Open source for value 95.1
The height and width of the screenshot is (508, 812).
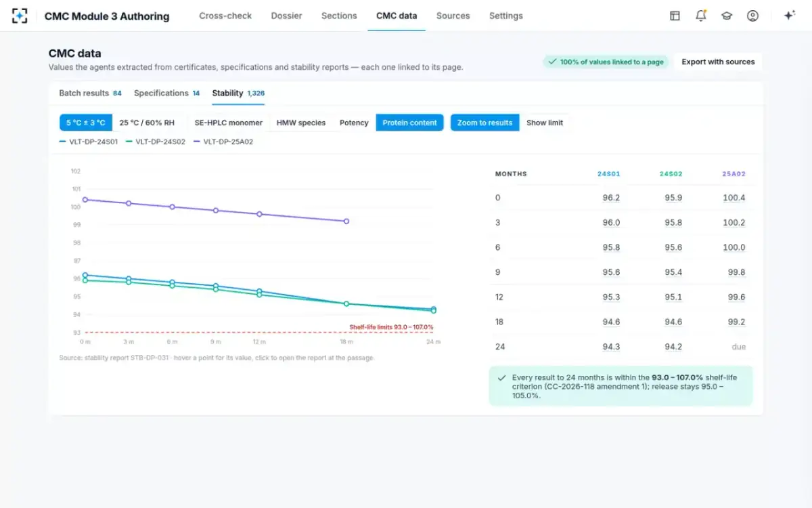[x=673, y=297]
